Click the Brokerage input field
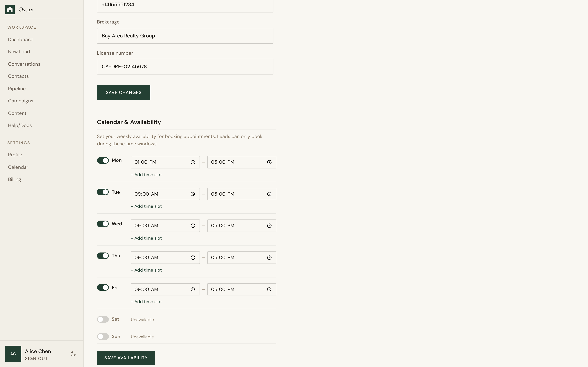This screenshot has width=588, height=367. tap(185, 36)
